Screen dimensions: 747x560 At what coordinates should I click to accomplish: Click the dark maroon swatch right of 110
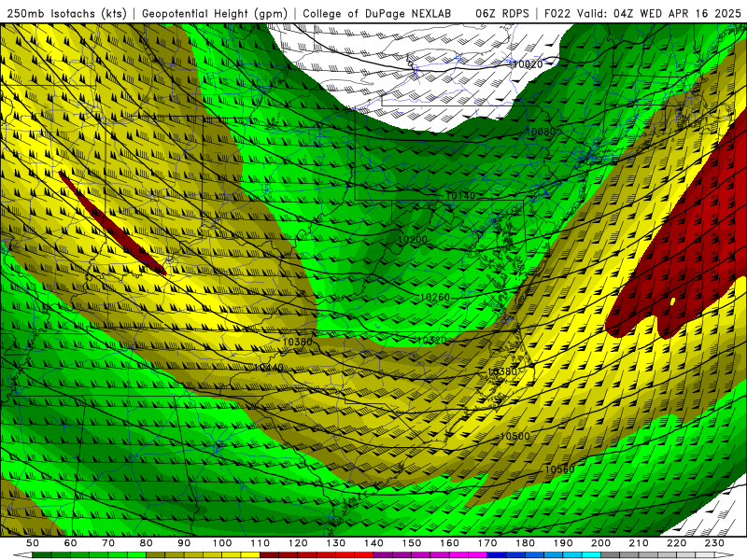click(269, 555)
